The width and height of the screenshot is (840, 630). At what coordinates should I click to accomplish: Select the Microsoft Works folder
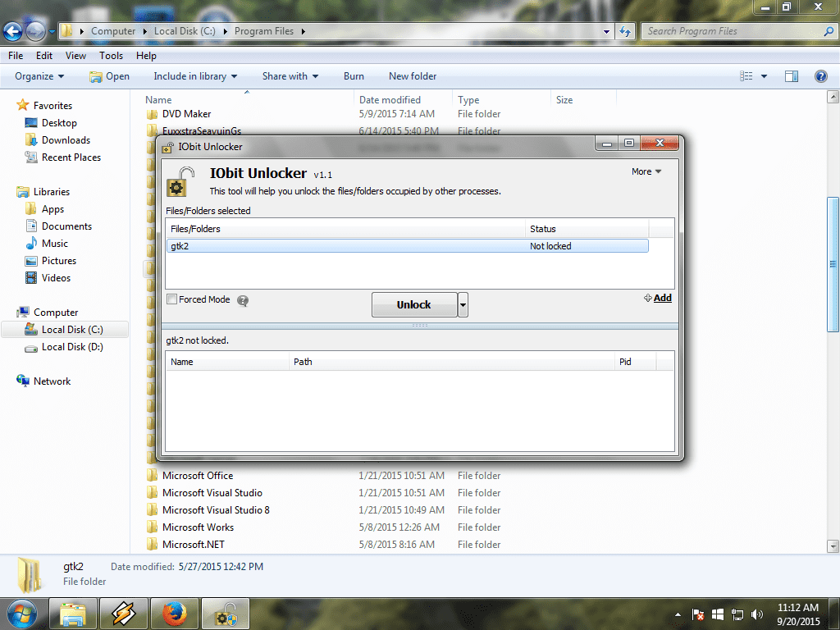pos(198,527)
